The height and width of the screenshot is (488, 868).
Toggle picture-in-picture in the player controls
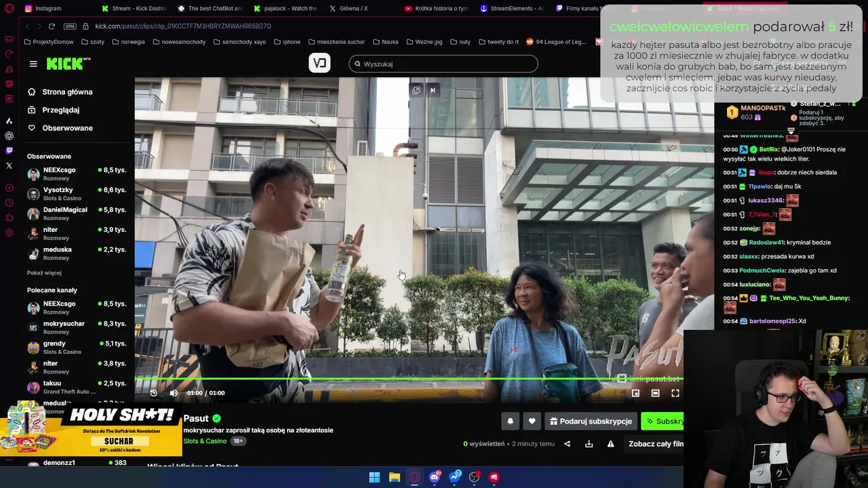pyautogui.click(x=635, y=393)
